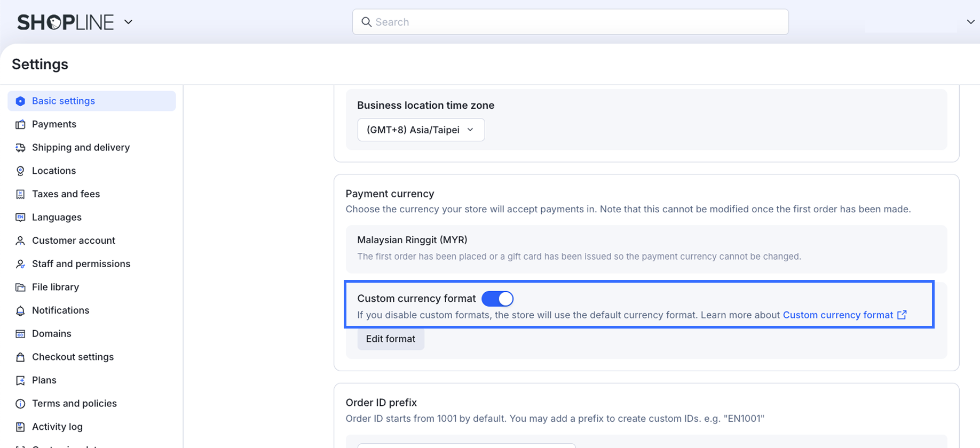Open the Activity log page
The image size is (980, 448).
57,427
